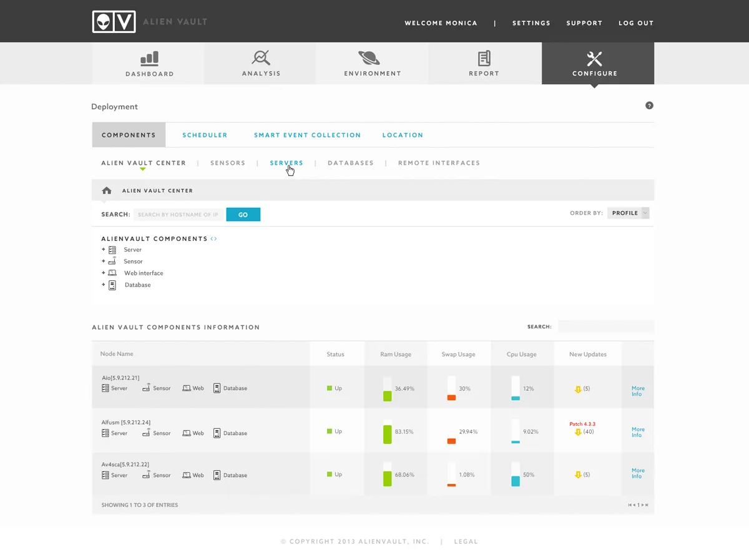Sort by the Node Name column header
Screen dimensions: 749x560
pyautogui.click(x=117, y=354)
